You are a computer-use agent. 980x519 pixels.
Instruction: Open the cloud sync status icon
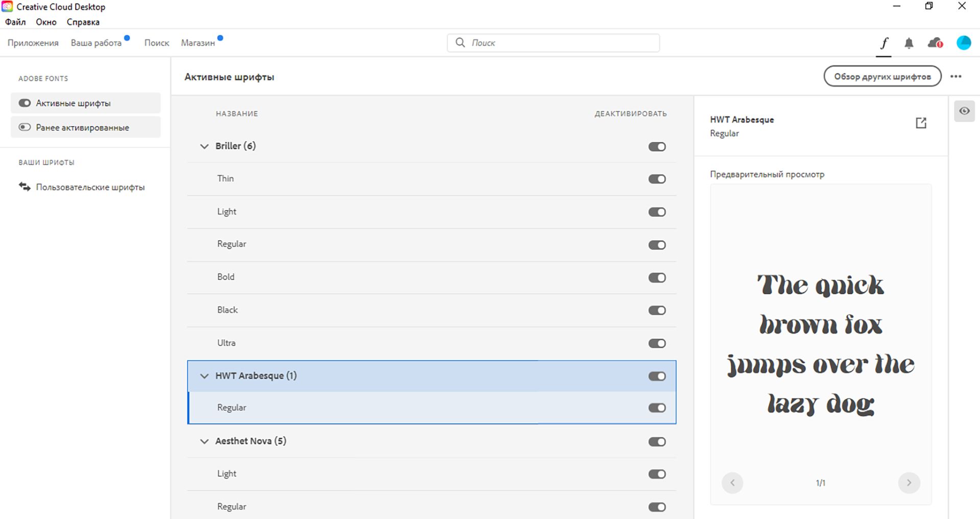pyautogui.click(x=935, y=43)
